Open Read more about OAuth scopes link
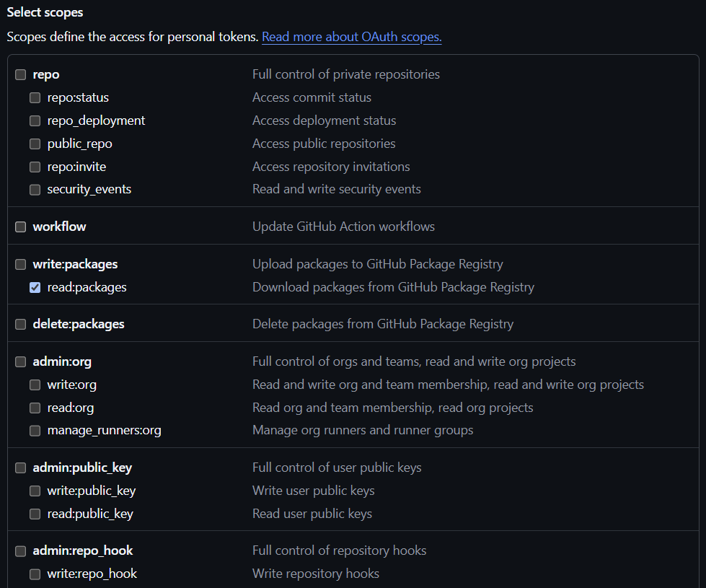The image size is (706, 588). 352,37
